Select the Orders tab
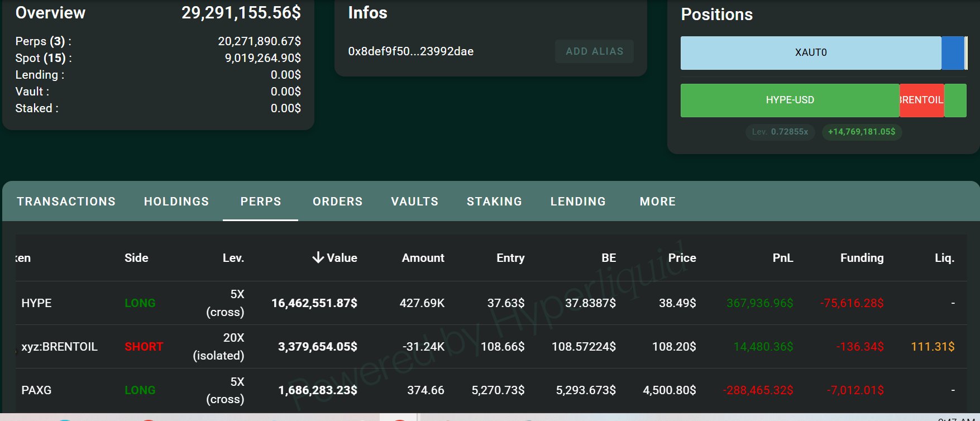 pos(337,202)
